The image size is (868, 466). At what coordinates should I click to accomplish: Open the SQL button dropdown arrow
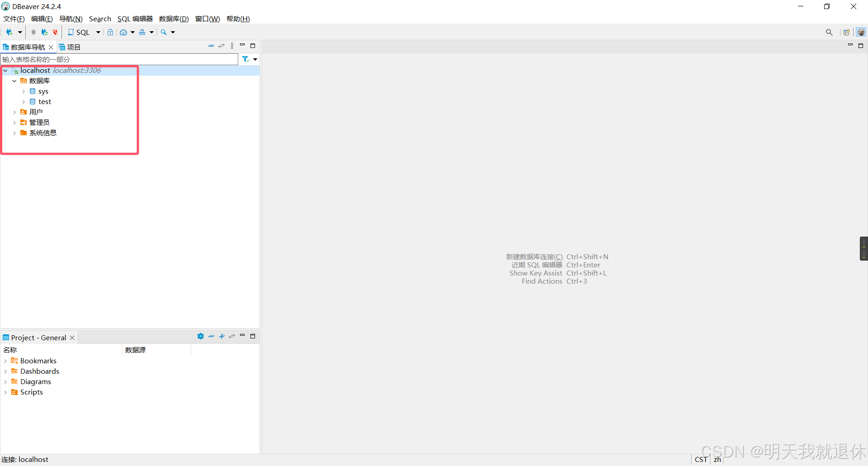point(98,32)
